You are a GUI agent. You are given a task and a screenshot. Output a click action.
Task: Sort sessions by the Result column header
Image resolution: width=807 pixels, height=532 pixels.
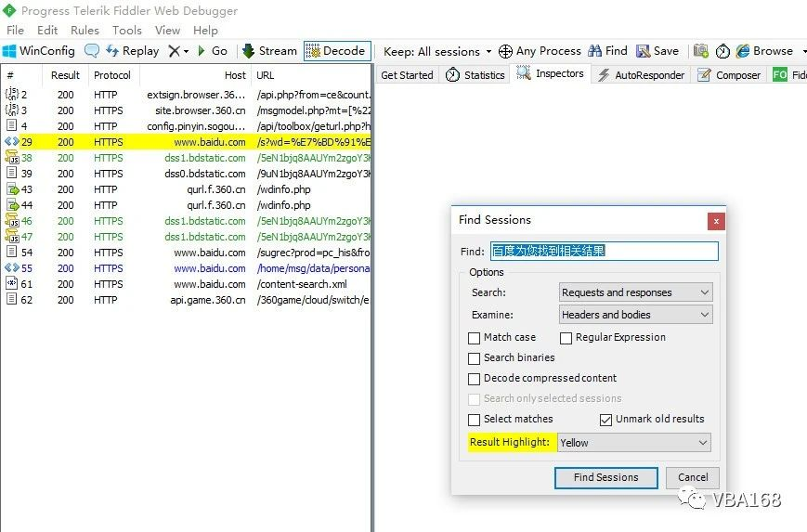[x=65, y=75]
